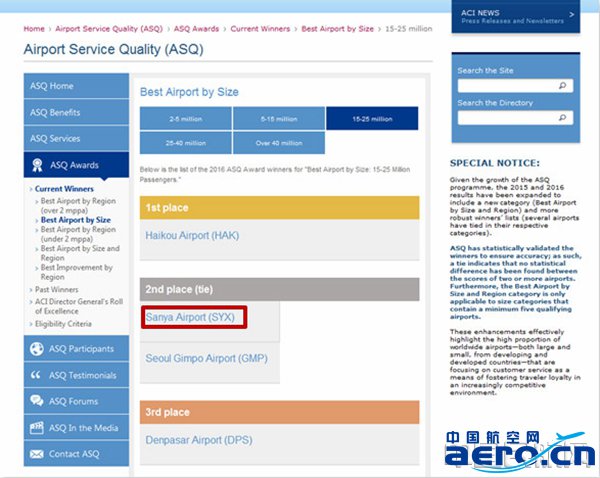The width and height of the screenshot is (600, 478).
Task: Select the ASQ Awards menu item
Action: 76,165
